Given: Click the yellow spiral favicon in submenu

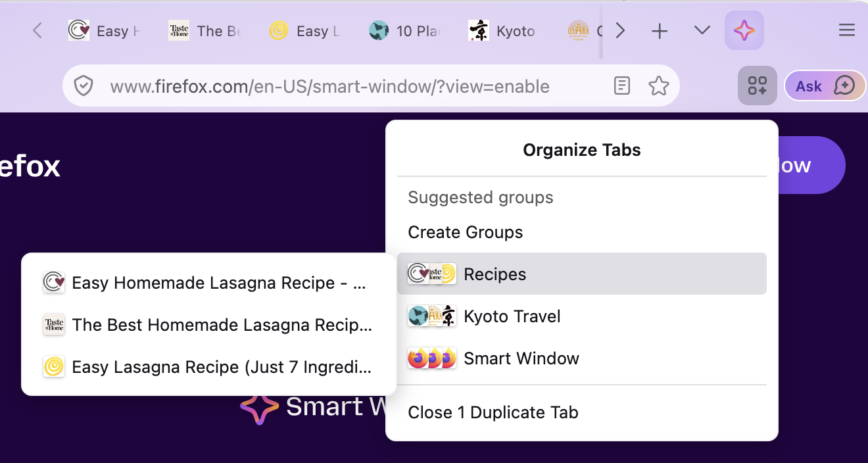Looking at the screenshot, I should coord(54,367).
